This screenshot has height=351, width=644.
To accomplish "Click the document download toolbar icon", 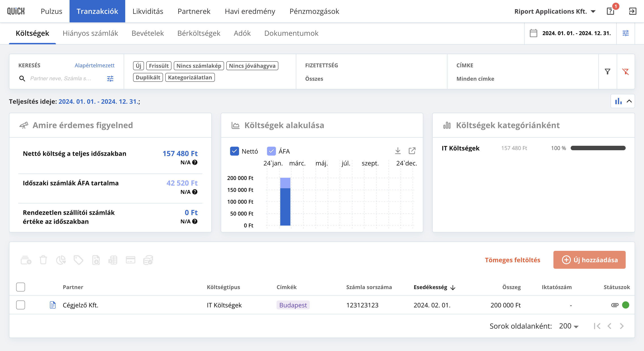I will (x=96, y=260).
